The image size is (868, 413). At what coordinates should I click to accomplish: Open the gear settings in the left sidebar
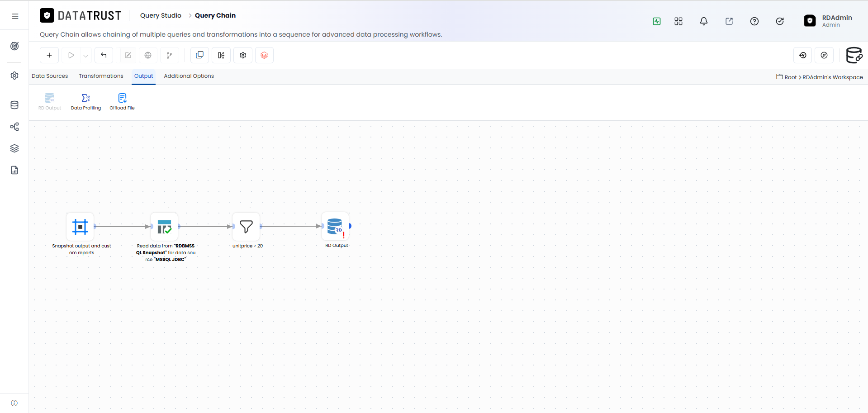pos(14,76)
